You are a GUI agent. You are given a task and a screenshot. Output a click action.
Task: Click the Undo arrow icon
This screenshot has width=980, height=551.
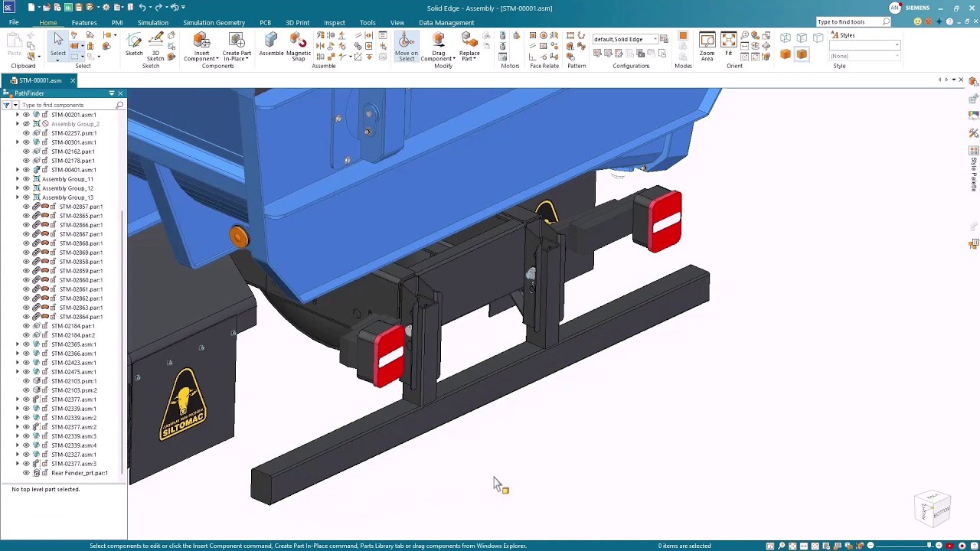[142, 8]
